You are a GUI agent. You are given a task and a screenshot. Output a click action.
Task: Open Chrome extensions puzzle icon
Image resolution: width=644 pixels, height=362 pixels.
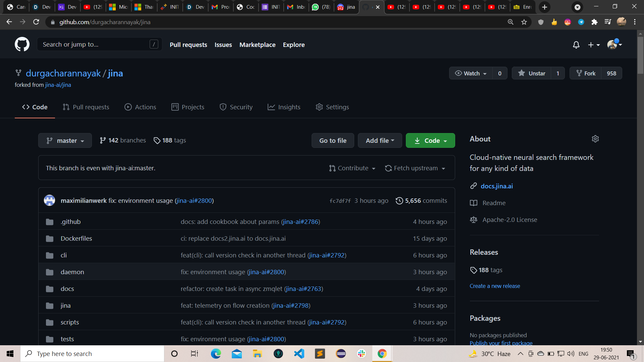pyautogui.click(x=594, y=22)
